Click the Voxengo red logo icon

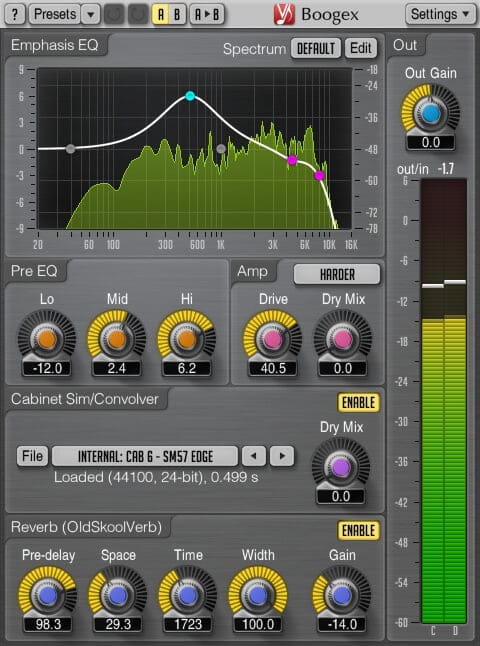click(284, 14)
